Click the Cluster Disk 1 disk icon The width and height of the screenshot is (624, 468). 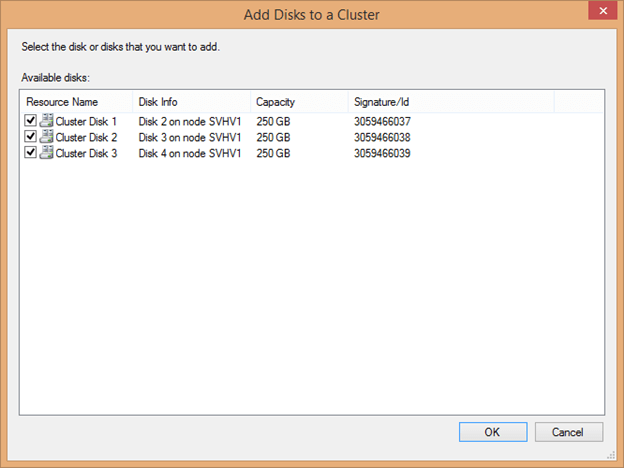pyautogui.click(x=46, y=121)
